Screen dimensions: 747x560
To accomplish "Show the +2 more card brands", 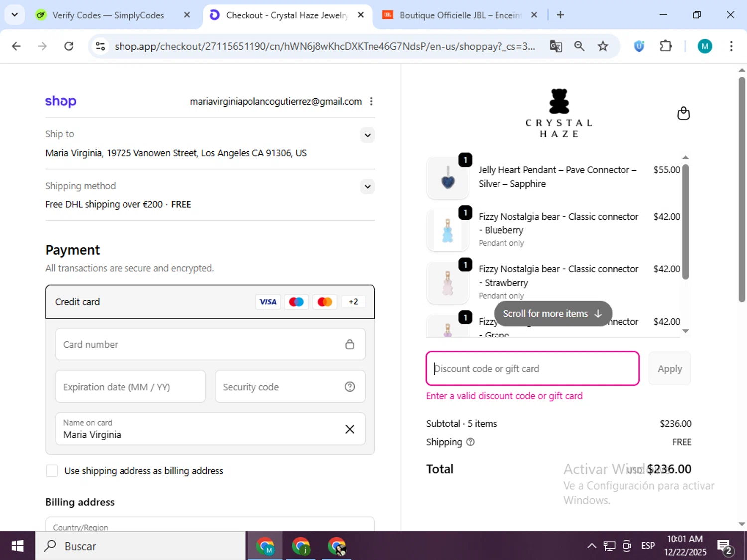I will point(353,302).
